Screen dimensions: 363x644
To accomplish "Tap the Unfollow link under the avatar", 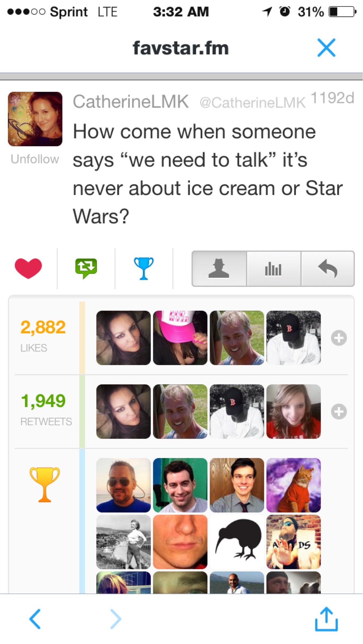I will (35, 159).
